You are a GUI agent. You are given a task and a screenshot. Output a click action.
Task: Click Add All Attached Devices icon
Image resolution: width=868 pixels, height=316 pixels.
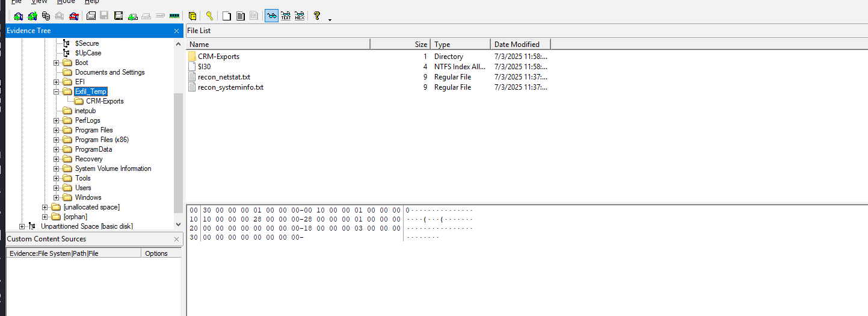click(x=32, y=16)
